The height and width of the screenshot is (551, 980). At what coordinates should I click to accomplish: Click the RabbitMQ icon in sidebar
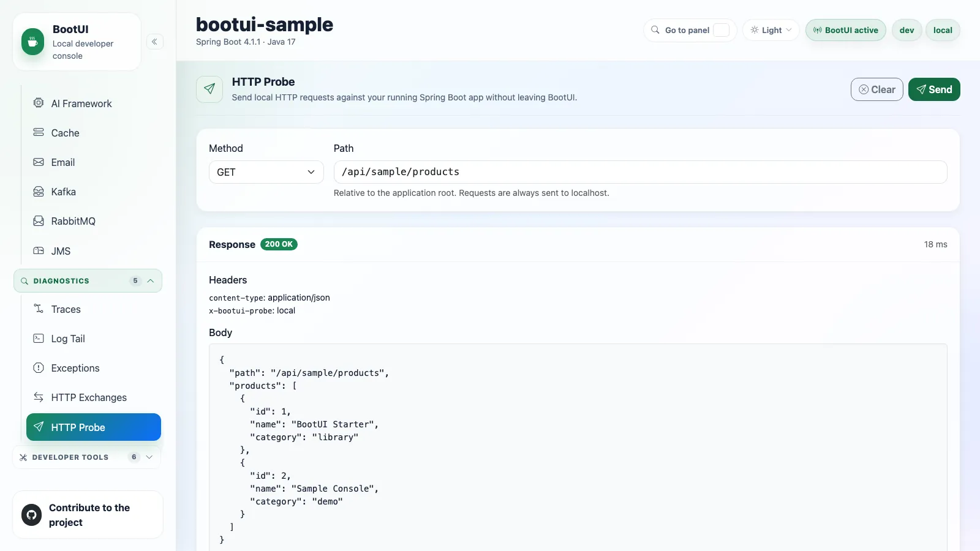point(39,221)
